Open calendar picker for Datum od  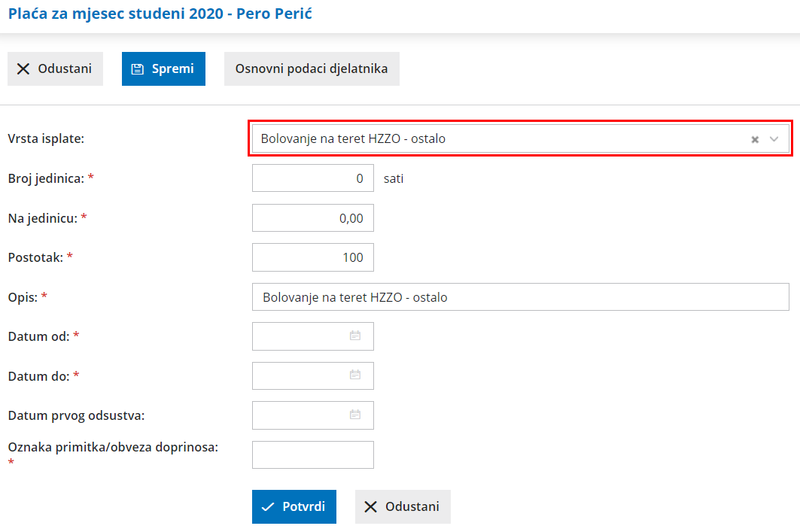[x=355, y=336]
